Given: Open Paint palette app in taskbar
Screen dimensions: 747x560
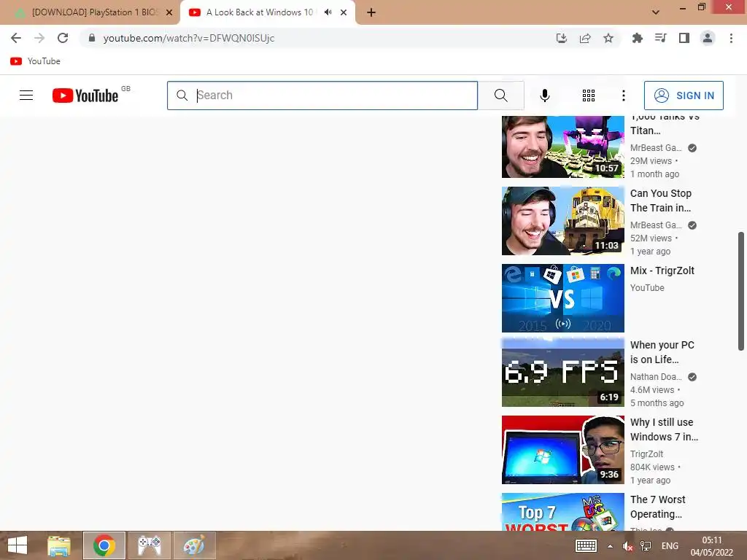Looking at the screenshot, I should 194,545.
